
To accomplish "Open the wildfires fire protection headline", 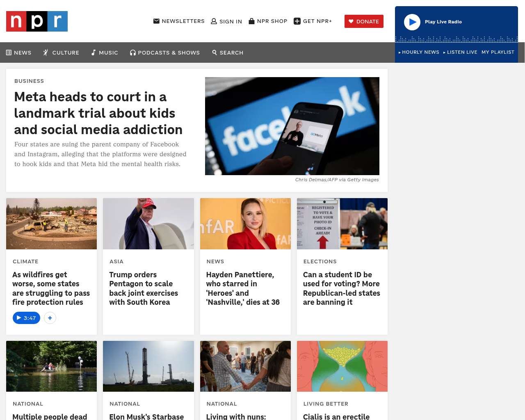I will click(x=51, y=288).
